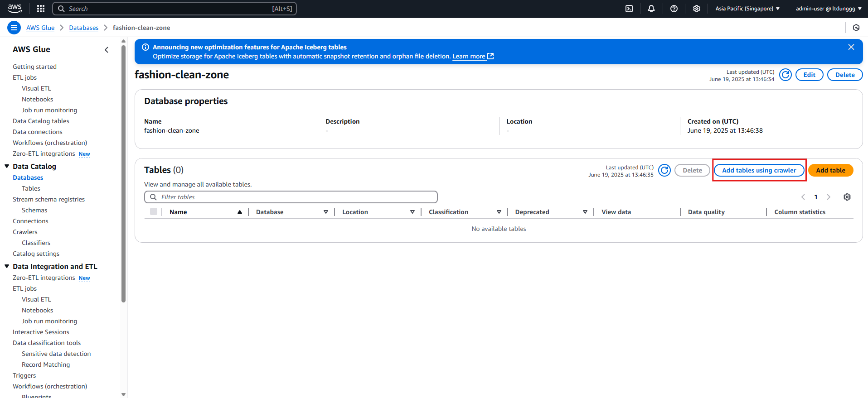Click the external link icon after Learn more
868x398 pixels.
490,56
